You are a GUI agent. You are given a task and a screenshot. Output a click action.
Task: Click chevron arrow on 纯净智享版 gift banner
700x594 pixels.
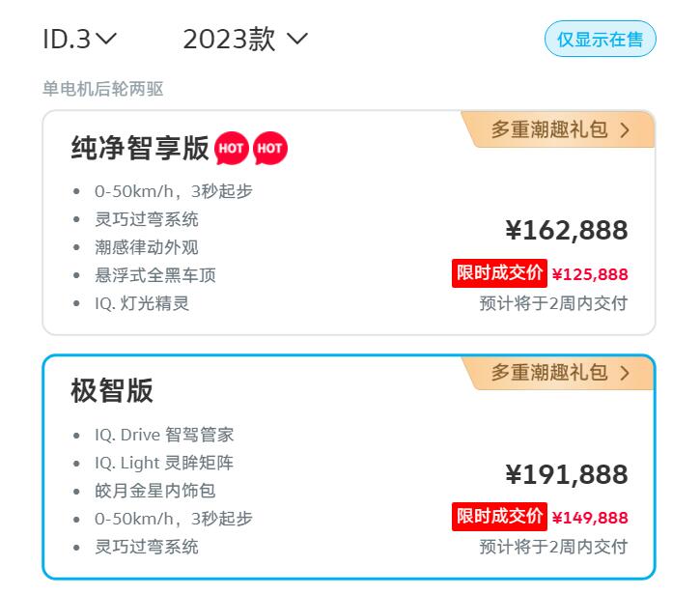(x=625, y=129)
